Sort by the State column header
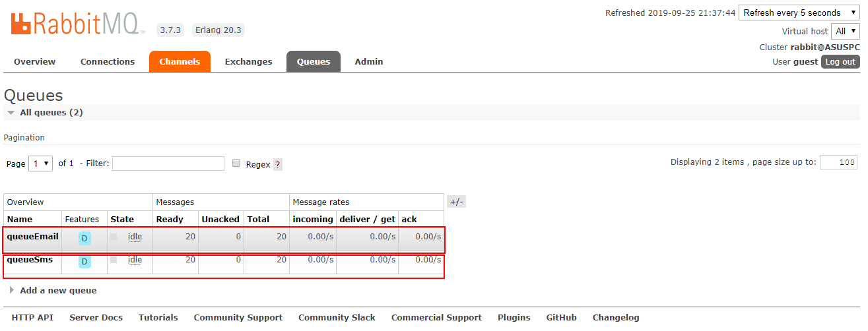868x331 pixels. [x=122, y=220]
